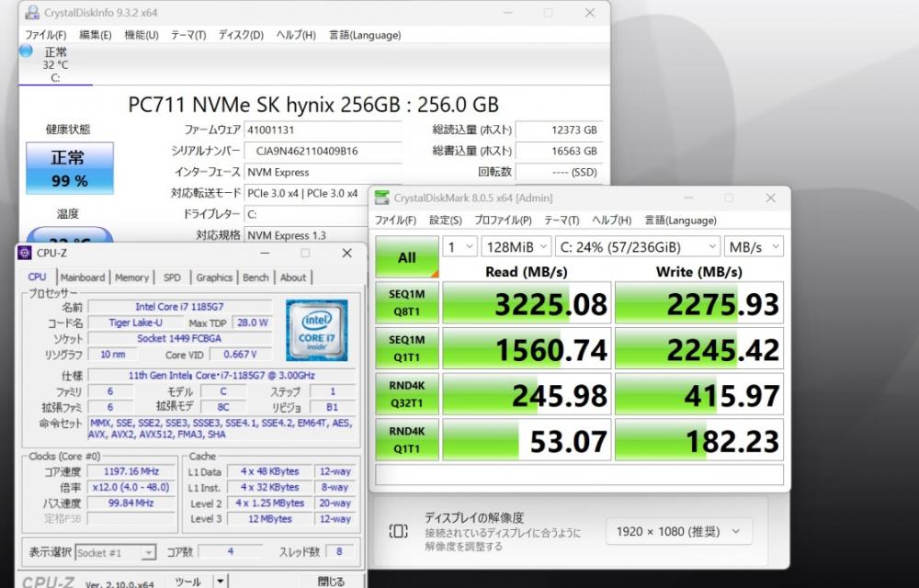The image size is (919, 588).
Task: Expand the Socket #1 selection dropdown in CPU-Z
Action: pos(116,552)
